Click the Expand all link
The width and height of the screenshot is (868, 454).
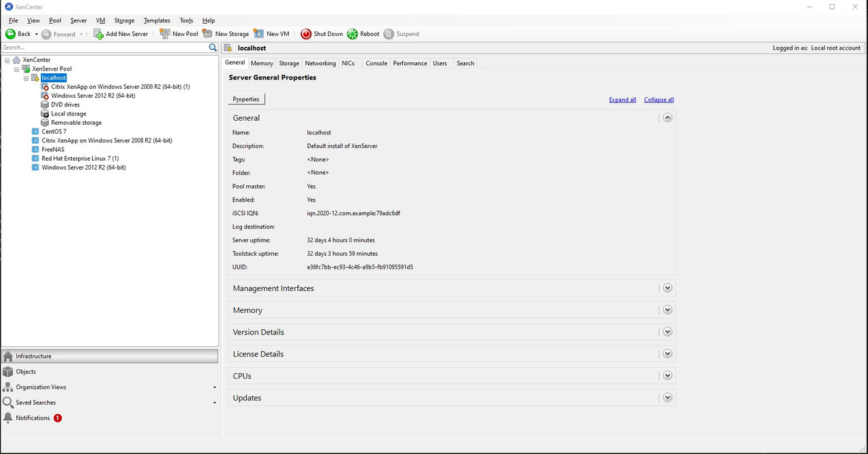[x=623, y=100]
